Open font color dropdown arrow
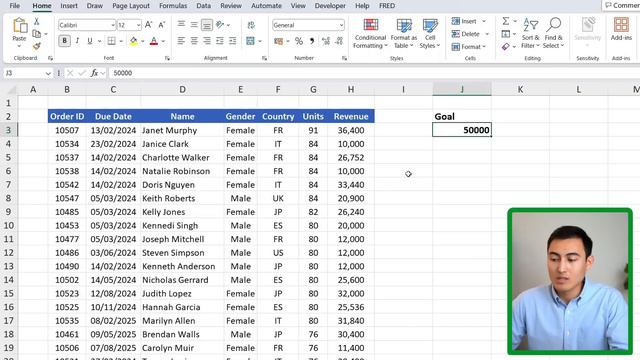 163,41
